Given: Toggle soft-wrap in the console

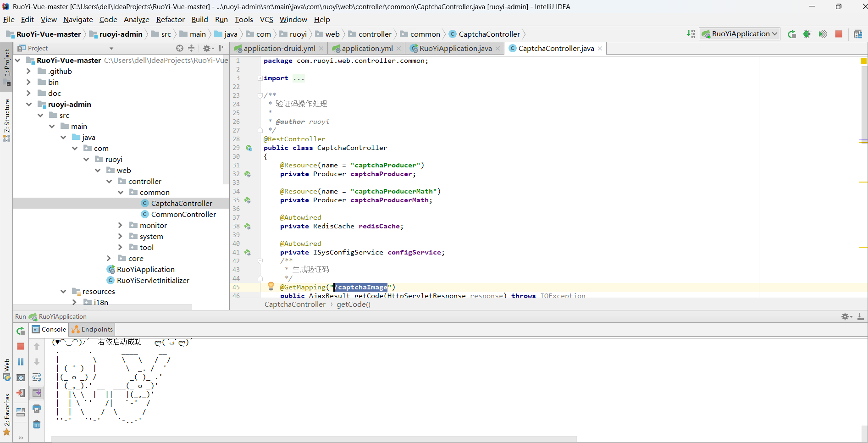Looking at the screenshot, I should click(37, 378).
